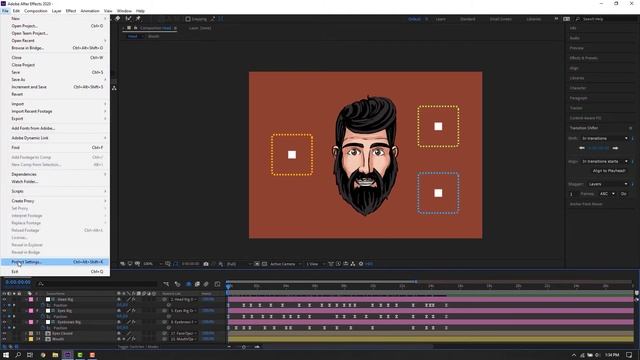Screen dimensions: 640x360
Task: Open the Edit menu in menu bar
Action: coord(16,11)
